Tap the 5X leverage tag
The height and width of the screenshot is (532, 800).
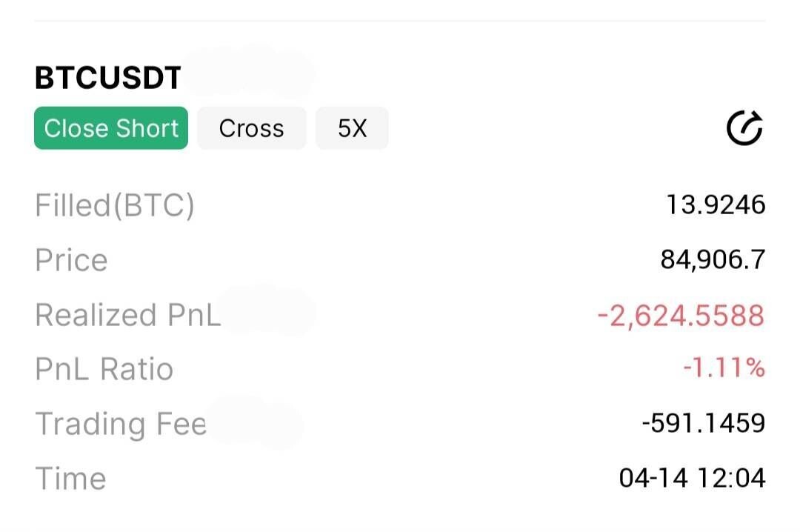(352, 128)
